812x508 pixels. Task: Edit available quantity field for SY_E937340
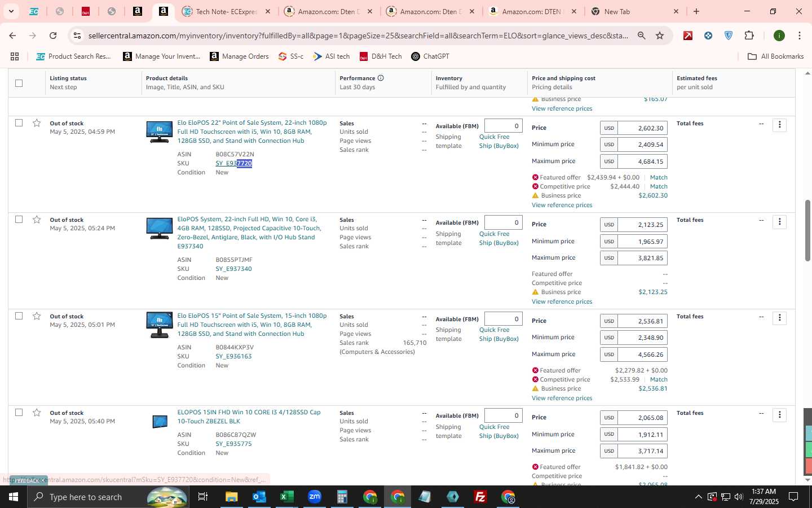pyautogui.click(x=503, y=222)
